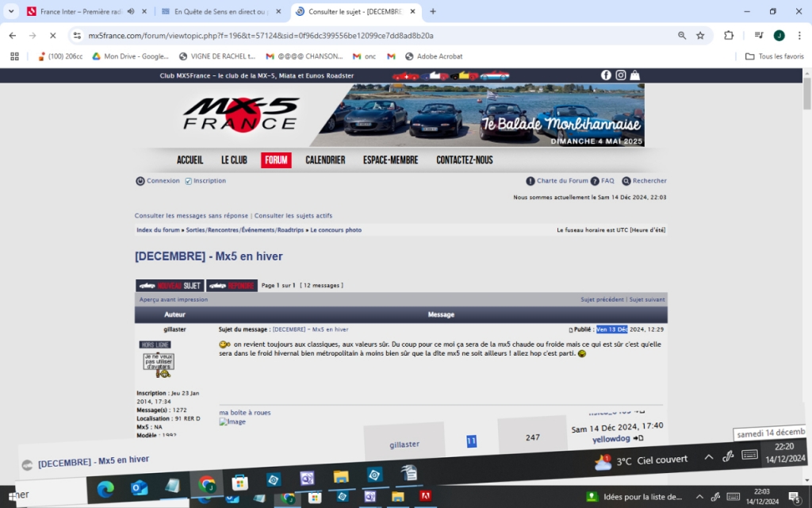Click the REPONDRE reply button
Image resolution: width=812 pixels, height=508 pixels.
pos(232,286)
